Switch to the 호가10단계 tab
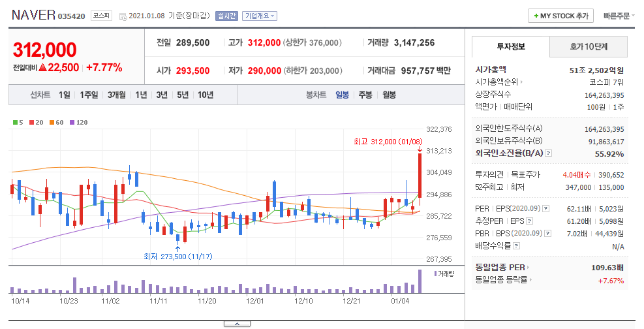The width and height of the screenshot is (644, 329). [589, 46]
